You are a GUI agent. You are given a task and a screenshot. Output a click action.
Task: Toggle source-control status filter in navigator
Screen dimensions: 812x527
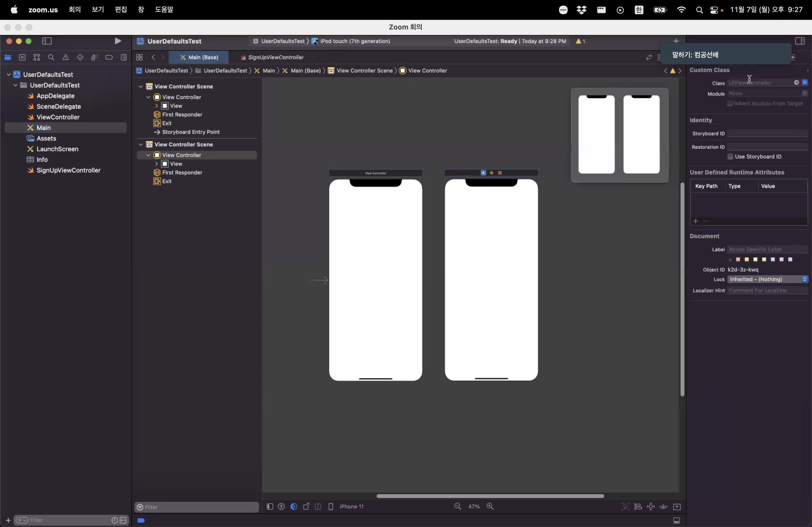pos(123,520)
